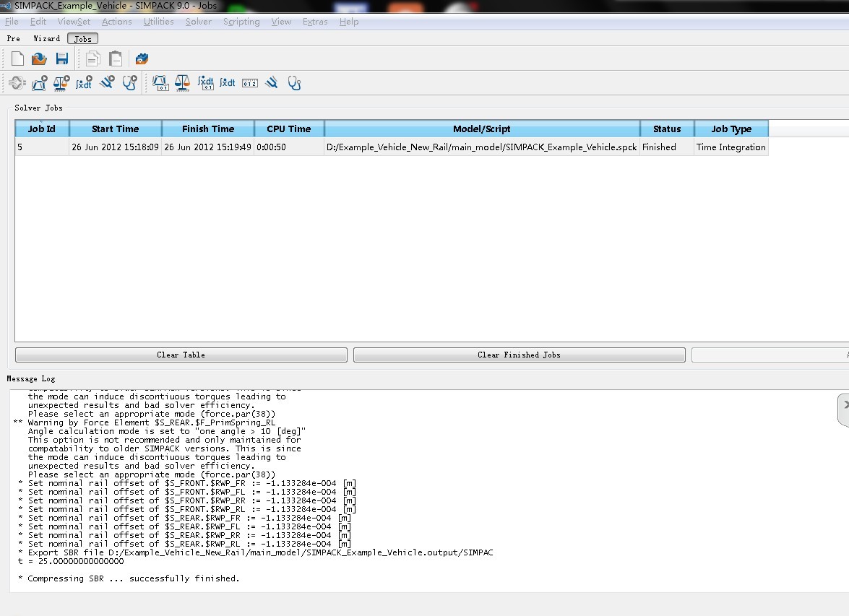Switch to the Pre tab
Image resolution: width=849 pixels, height=616 pixels.
click(x=14, y=38)
